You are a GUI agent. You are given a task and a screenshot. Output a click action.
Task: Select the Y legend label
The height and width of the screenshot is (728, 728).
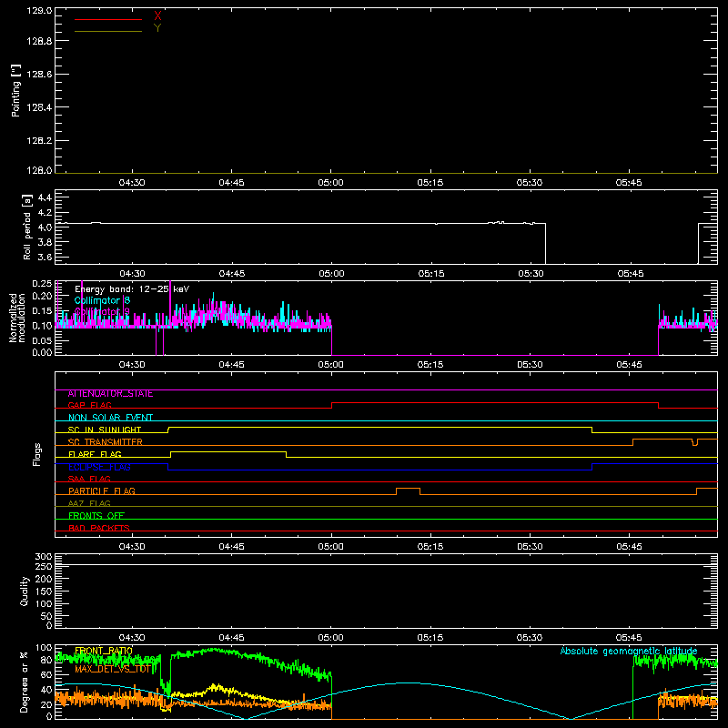click(157, 28)
